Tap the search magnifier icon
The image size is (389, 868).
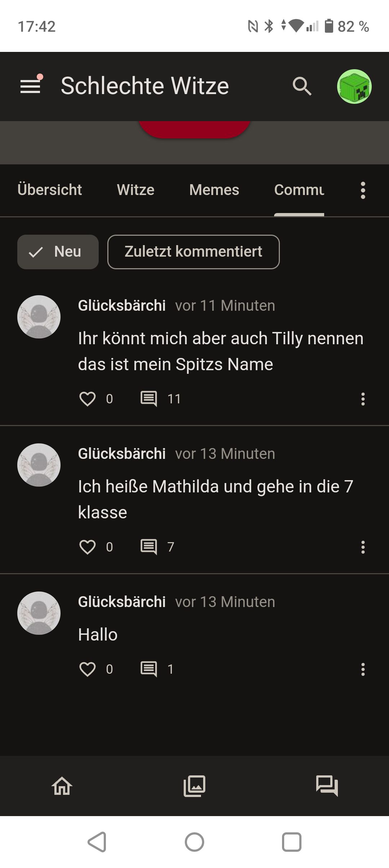click(302, 86)
